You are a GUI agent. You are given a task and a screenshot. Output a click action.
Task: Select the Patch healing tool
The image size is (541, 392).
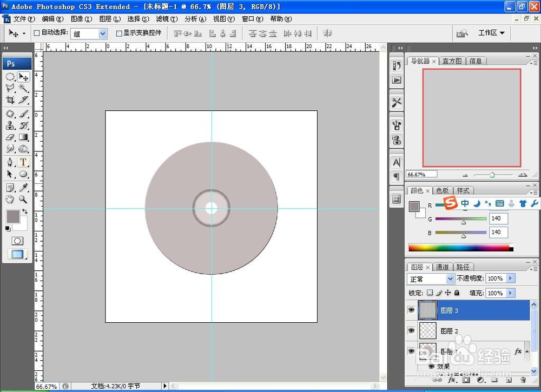pos(10,114)
